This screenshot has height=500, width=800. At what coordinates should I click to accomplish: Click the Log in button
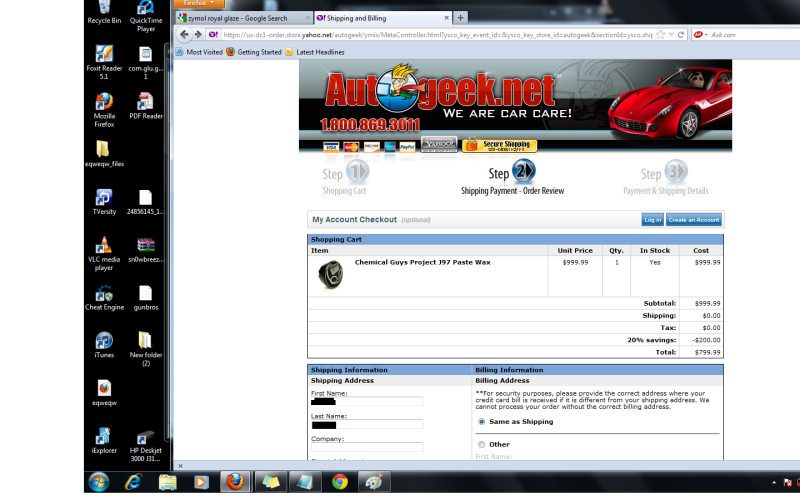[x=652, y=220]
